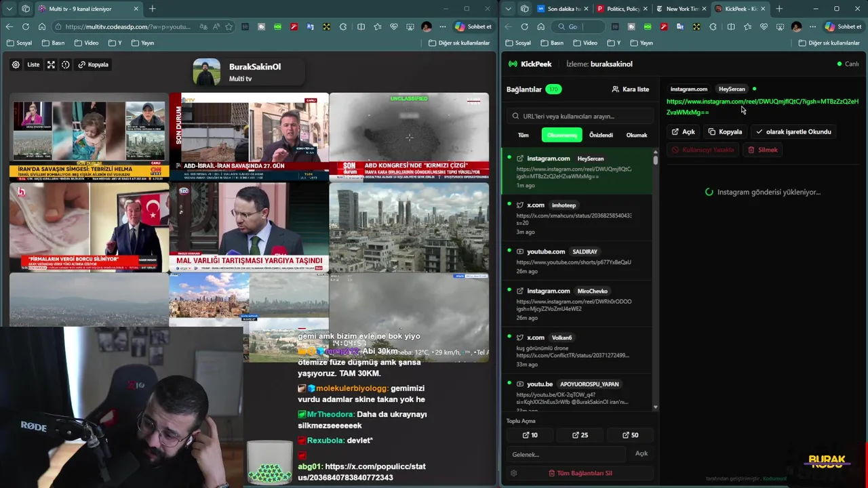
Task: Open instagram.com link entry from HeySercan
Action: pyautogui.click(x=577, y=171)
